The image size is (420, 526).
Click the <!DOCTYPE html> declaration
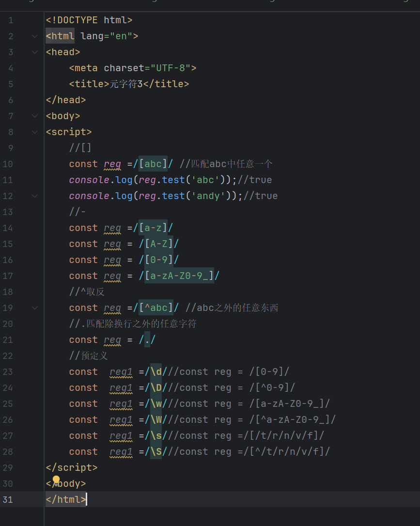[x=89, y=20]
